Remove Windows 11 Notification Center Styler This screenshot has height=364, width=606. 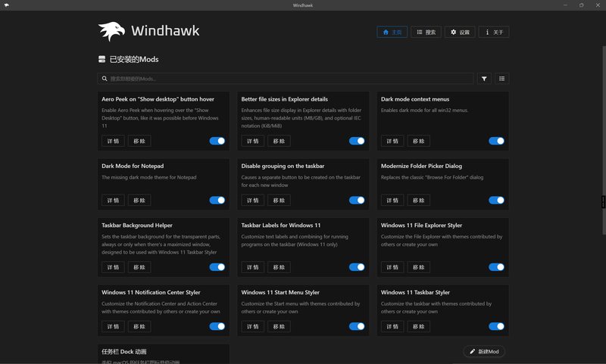click(139, 327)
